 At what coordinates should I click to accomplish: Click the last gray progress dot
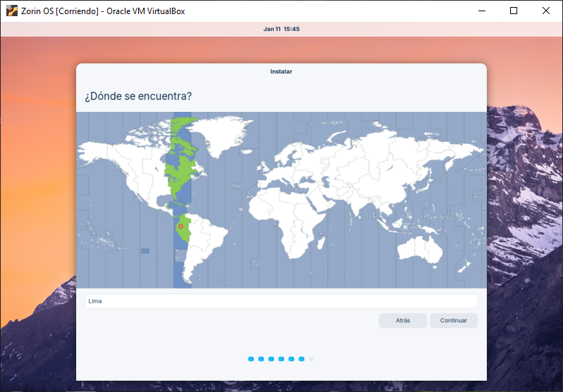pyautogui.click(x=311, y=359)
